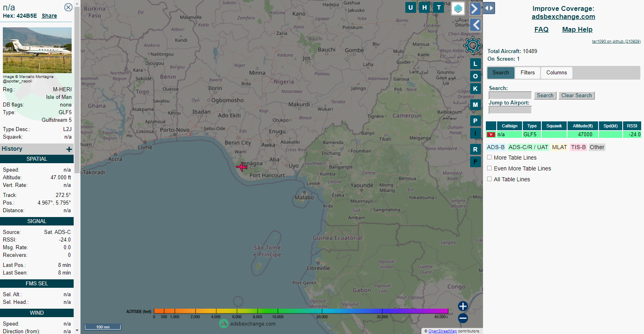Image resolution: width=644 pixels, height=334 pixels.
Task: Zoom out with the minus button
Action: (x=463, y=318)
